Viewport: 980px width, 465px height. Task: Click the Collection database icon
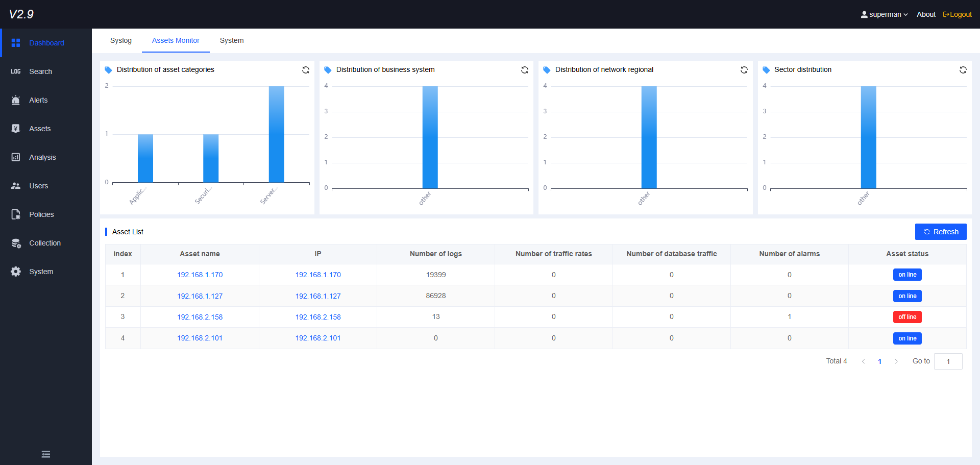tap(16, 243)
